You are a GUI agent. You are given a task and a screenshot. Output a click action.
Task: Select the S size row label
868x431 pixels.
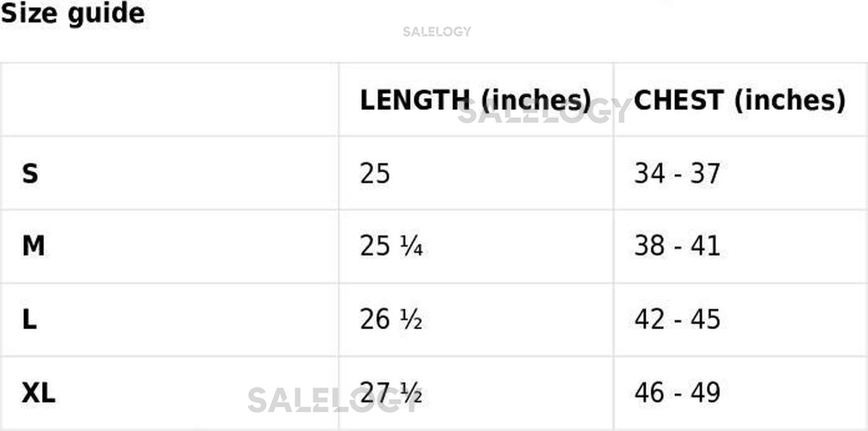(x=30, y=174)
